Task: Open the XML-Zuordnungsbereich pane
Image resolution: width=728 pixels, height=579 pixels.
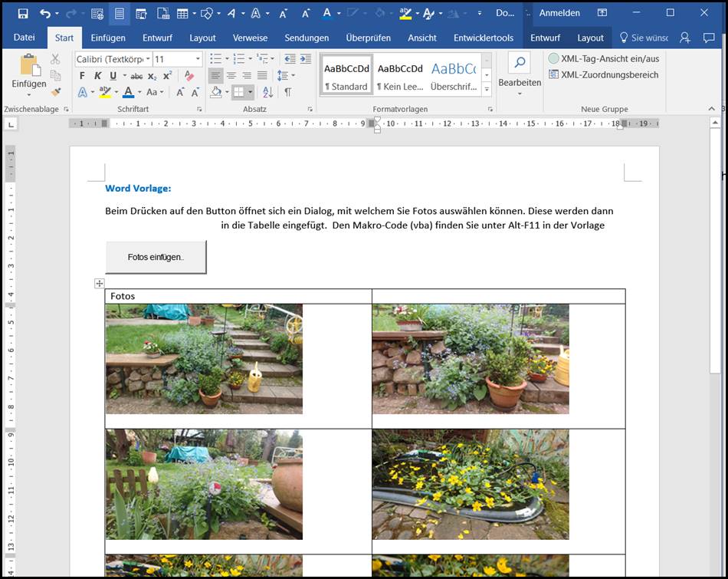Action: point(602,75)
